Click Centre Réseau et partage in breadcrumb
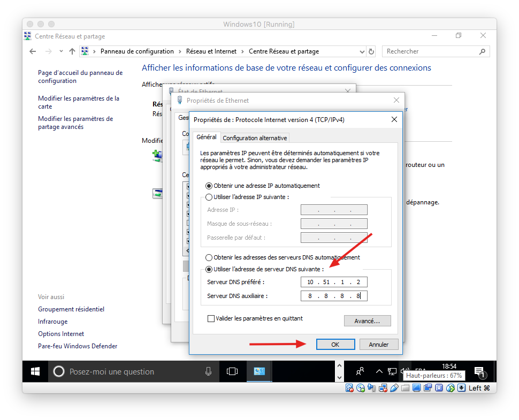Screen dimensions: 519x420 284,51
